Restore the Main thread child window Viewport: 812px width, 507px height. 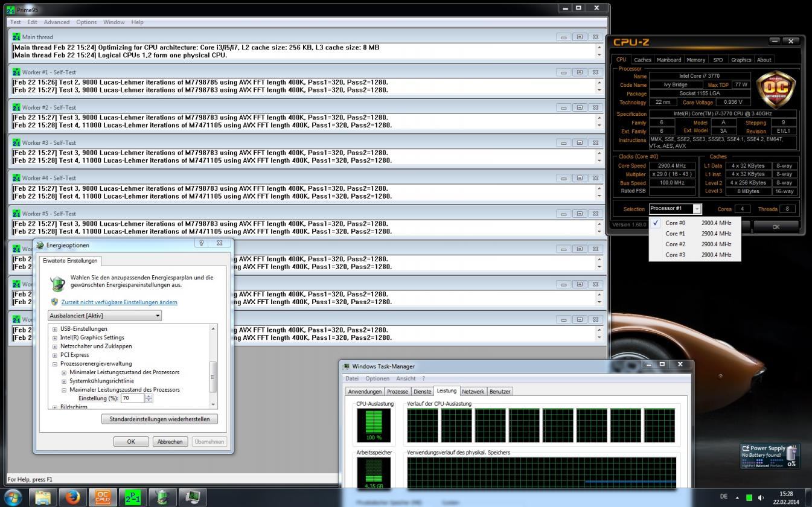tap(580, 37)
